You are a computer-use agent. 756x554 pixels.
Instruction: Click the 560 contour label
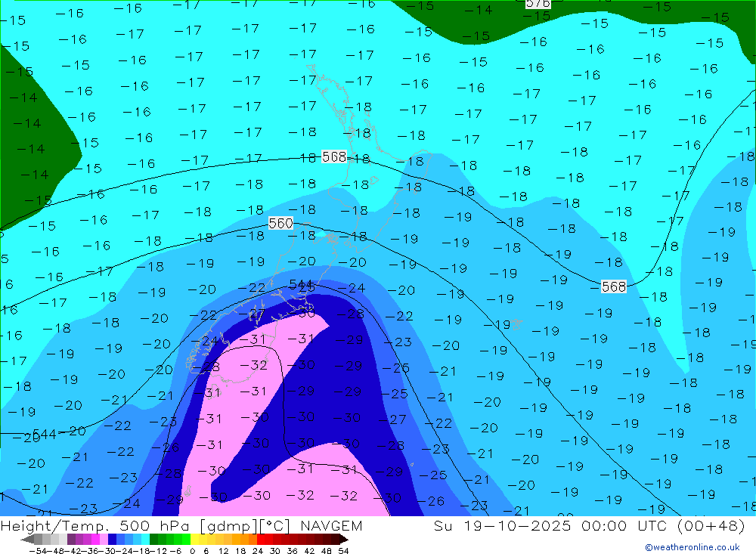click(x=280, y=223)
